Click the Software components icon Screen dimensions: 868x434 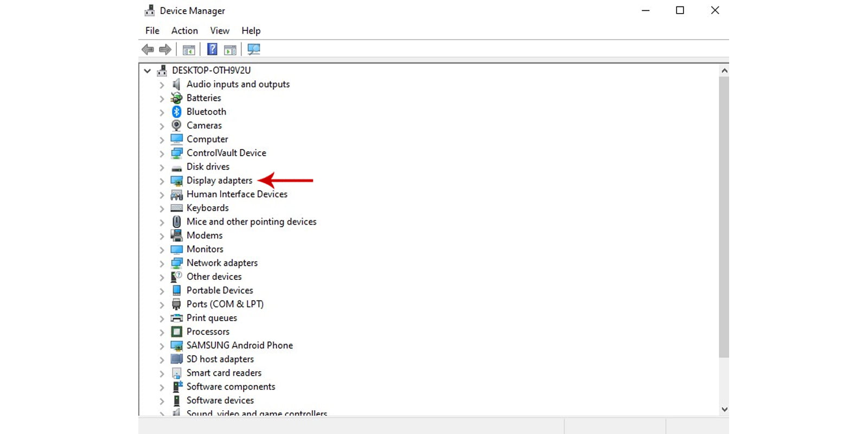(177, 387)
